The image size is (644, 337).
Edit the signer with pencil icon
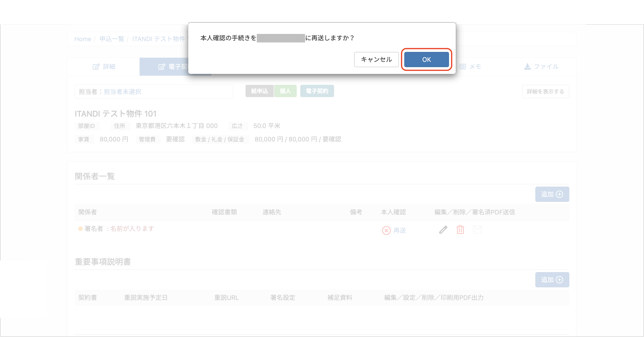443,230
